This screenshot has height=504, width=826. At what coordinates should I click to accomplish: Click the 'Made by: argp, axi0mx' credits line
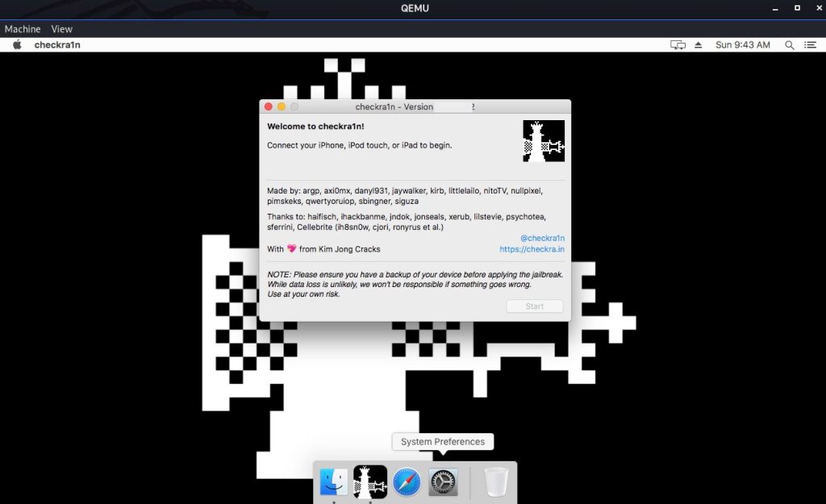(x=405, y=196)
